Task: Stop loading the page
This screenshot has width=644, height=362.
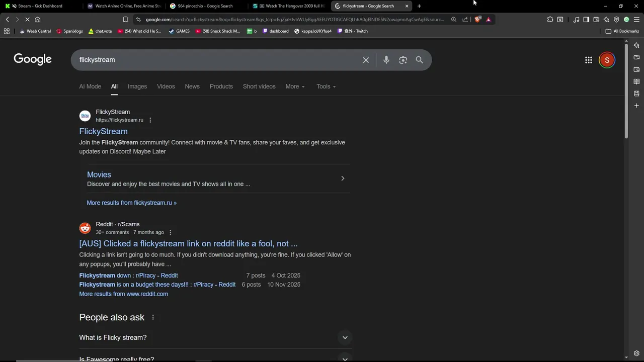Action: coord(27,20)
